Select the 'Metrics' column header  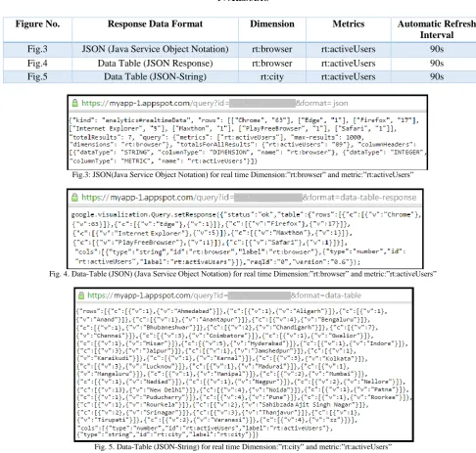click(x=349, y=24)
